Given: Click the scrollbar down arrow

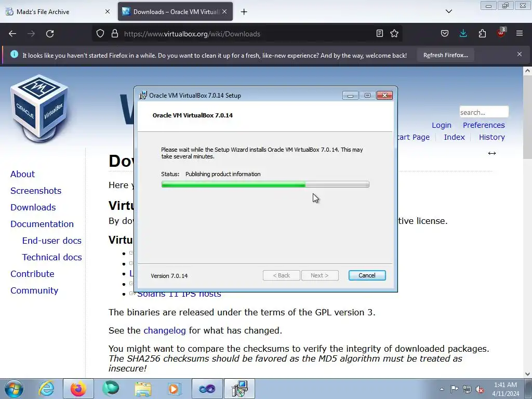Looking at the screenshot, I should point(527,374).
